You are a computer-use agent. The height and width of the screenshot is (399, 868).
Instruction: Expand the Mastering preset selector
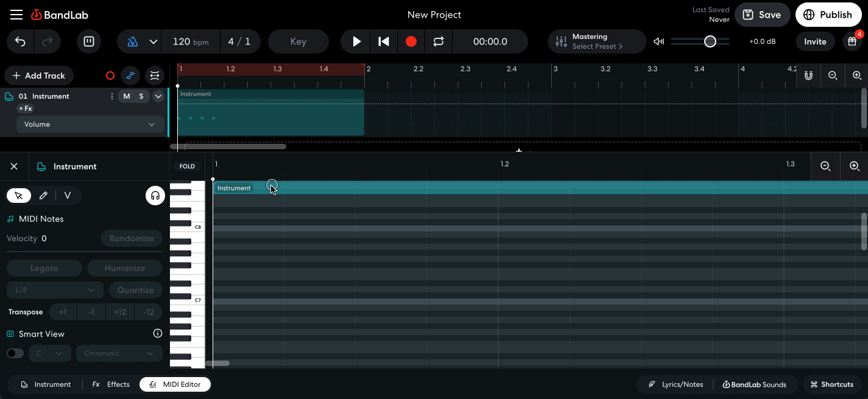pyautogui.click(x=596, y=41)
